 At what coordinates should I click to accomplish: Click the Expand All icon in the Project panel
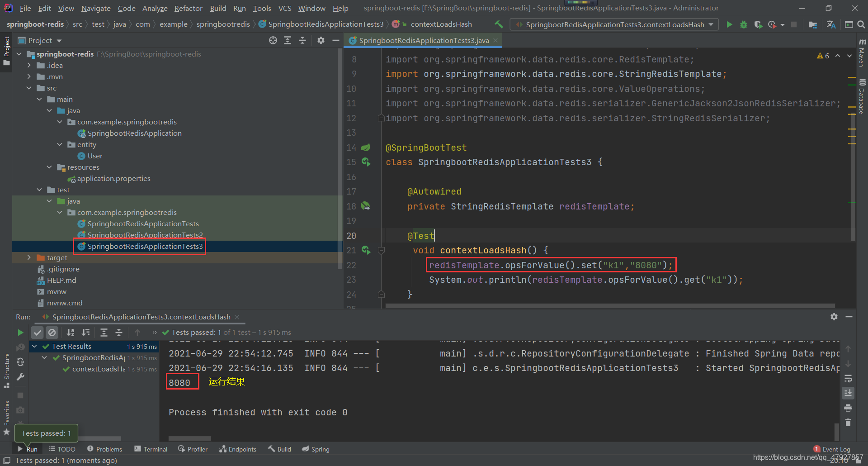click(288, 40)
